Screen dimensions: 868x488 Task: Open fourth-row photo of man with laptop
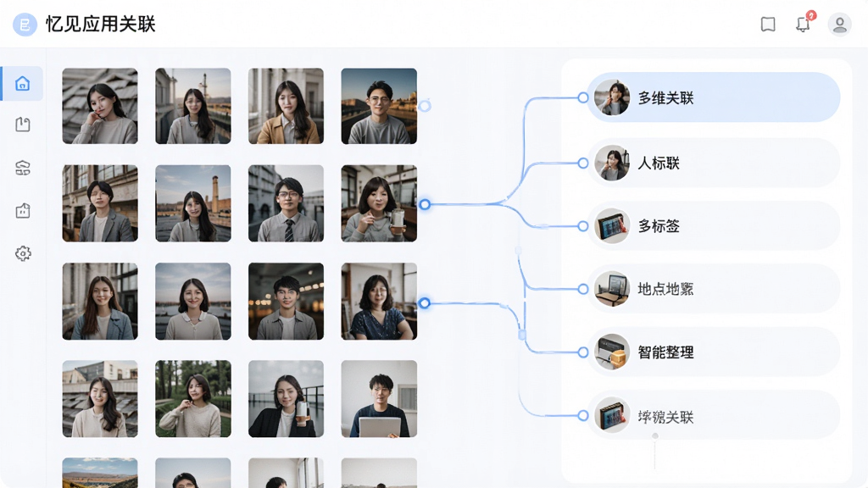click(x=379, y=399)
